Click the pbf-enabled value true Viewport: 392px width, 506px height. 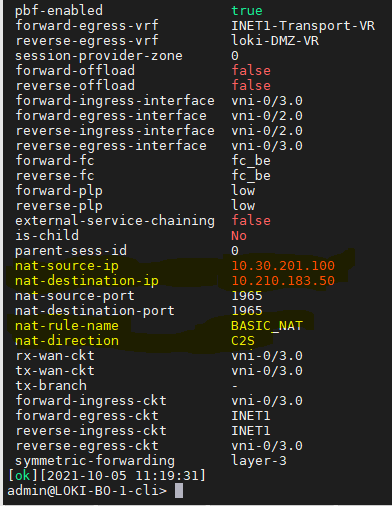point(247,11)
